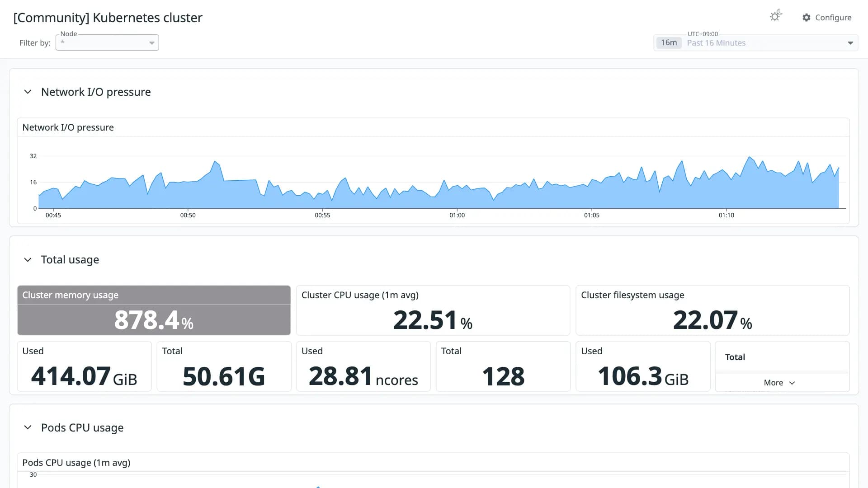
Task: Click the Total 50.61G memory value
Action: click(224, 376)
